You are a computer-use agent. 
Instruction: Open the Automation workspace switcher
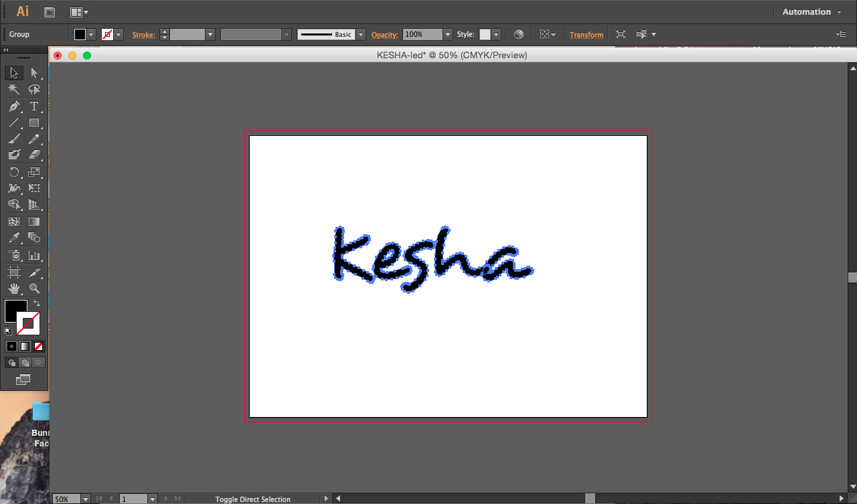coord(811,12)
